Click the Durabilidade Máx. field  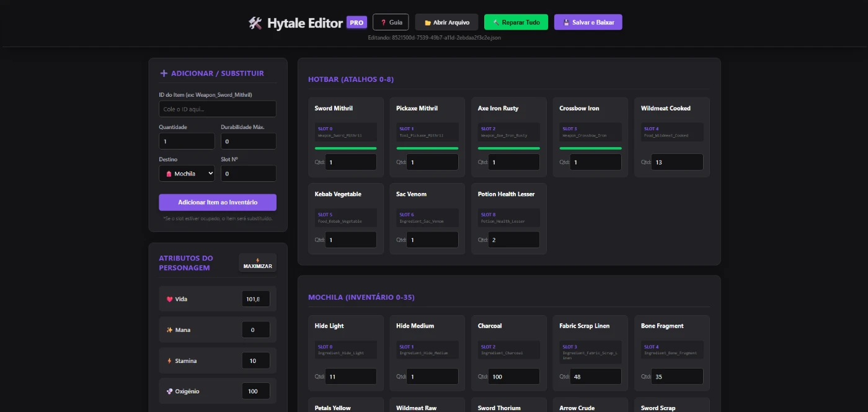[248, 141]
